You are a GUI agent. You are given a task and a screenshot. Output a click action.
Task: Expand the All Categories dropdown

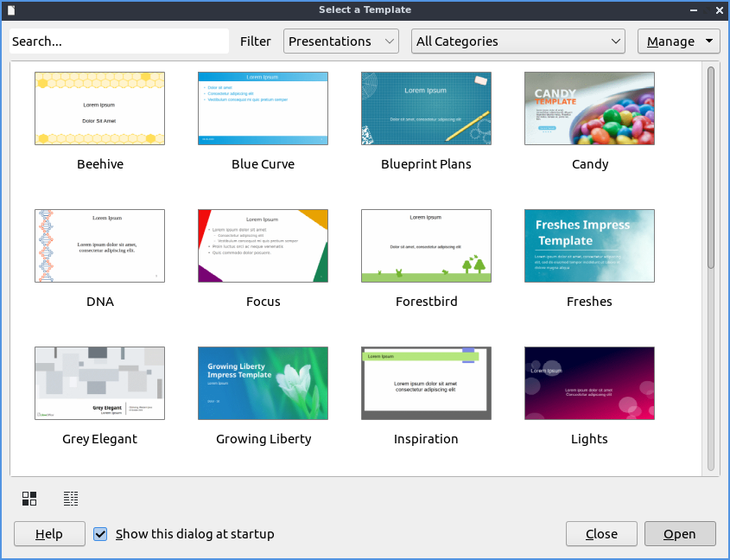tap(517, 41)
